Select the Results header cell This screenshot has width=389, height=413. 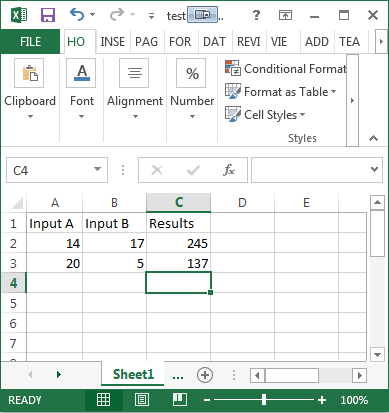[178, 223]
